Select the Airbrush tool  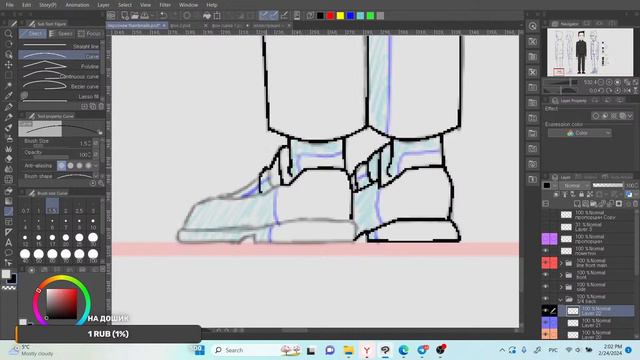8,138
